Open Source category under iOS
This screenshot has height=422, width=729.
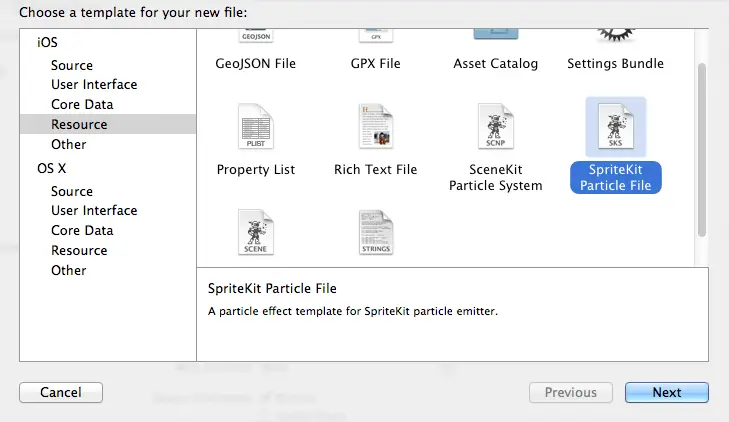pos(72,65)
